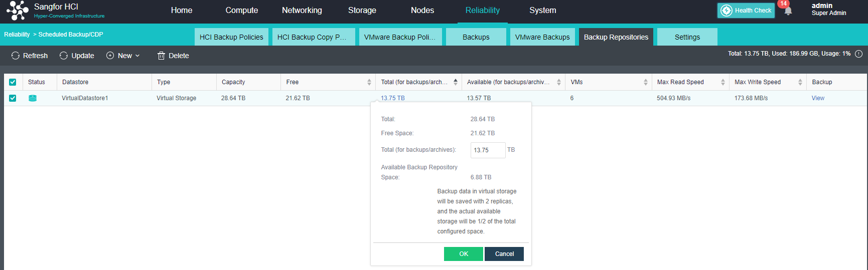This screenshot has height=270, width=868.
Task: Sort by the Free column arrows
Action: 369,82
